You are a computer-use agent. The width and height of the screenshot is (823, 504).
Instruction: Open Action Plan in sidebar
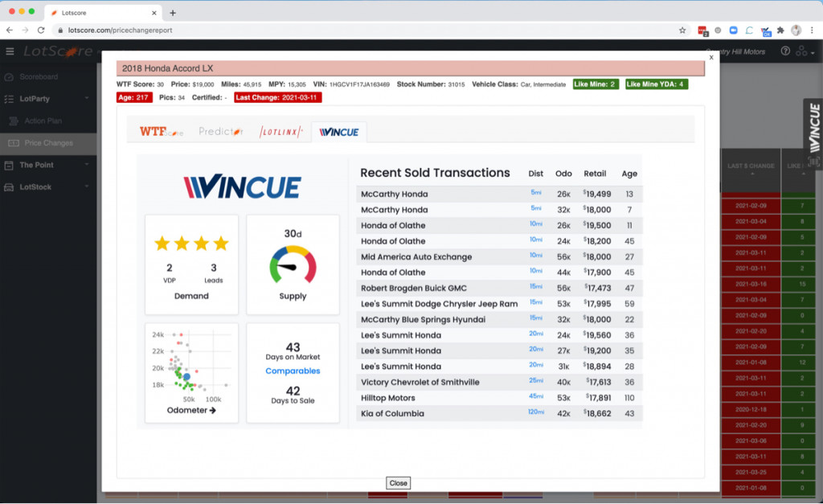click(x=43, y=121)
